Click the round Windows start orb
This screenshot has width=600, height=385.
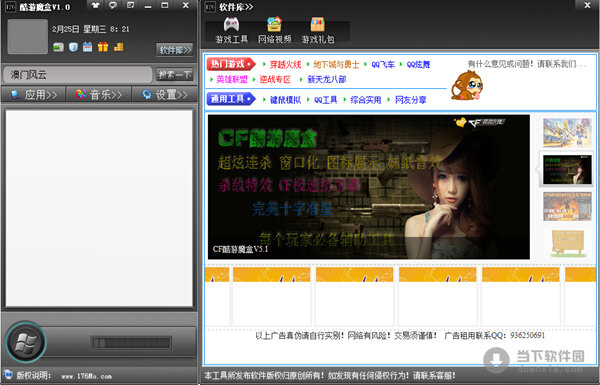pyautogui.click(x=26, y=342)
